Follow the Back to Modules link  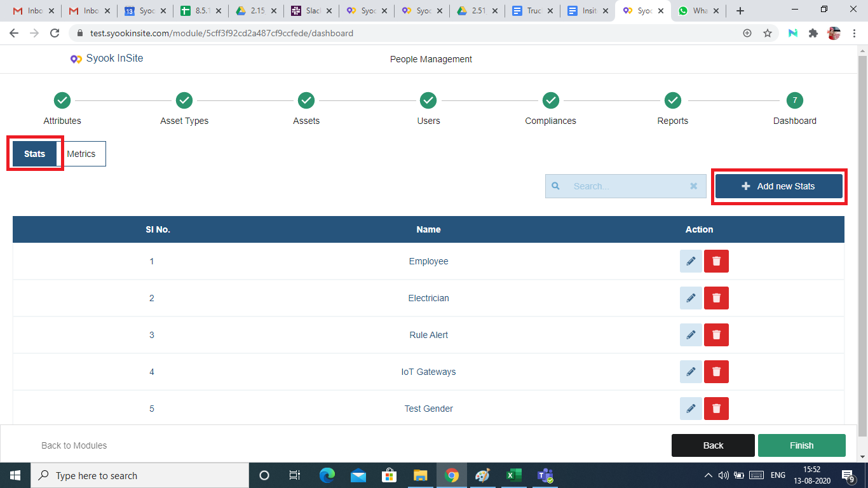(x=74, y=445)
